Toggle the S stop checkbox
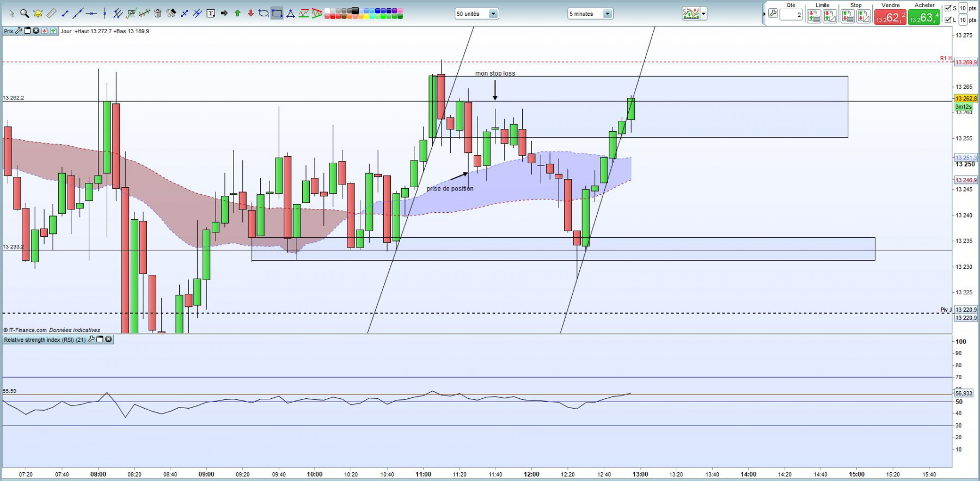The width and height of the screenshot is (980, 481). pyautogui.click(x=948, y=8)
